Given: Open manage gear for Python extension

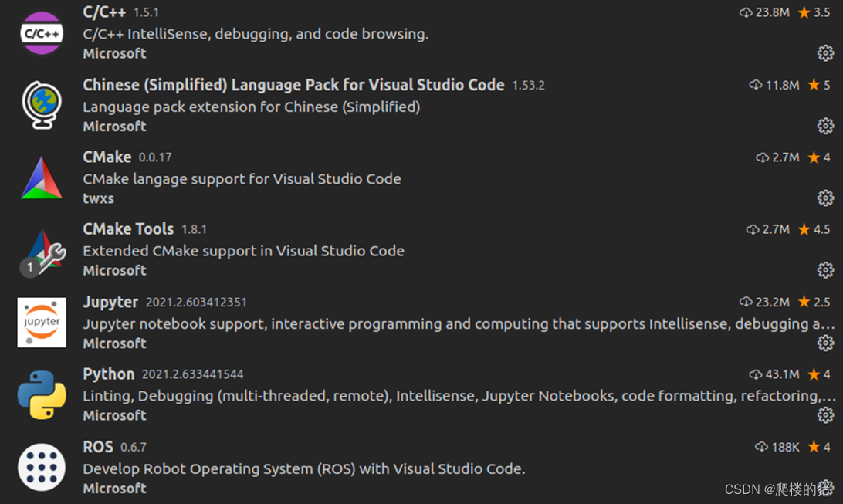Looking at the screenshot, I should pos(825,415).
